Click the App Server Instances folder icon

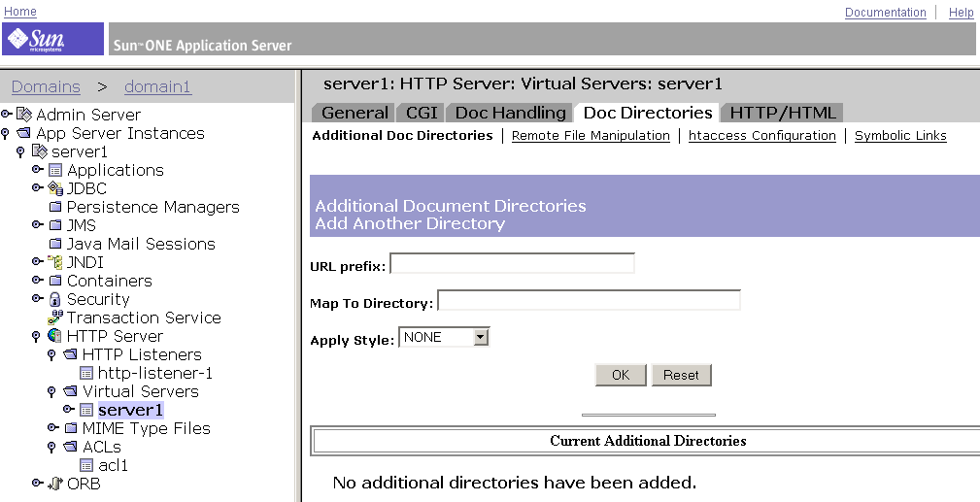tap(23, 133)
